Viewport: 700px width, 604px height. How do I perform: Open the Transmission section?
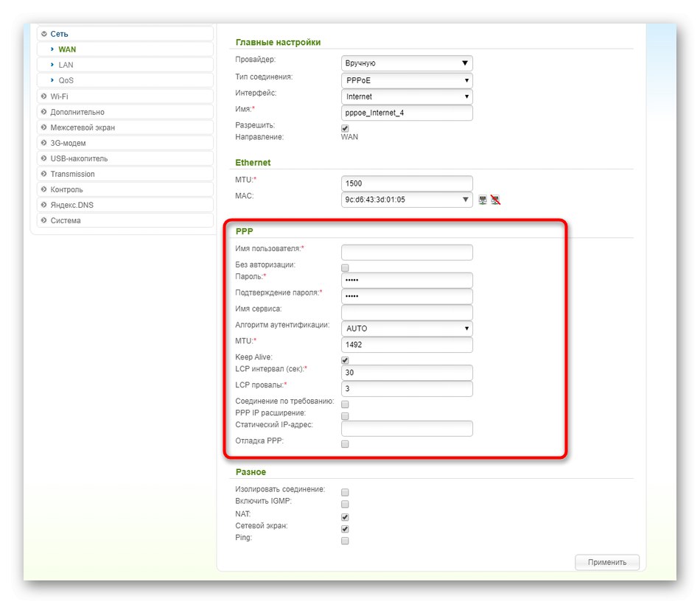point(125,174)
